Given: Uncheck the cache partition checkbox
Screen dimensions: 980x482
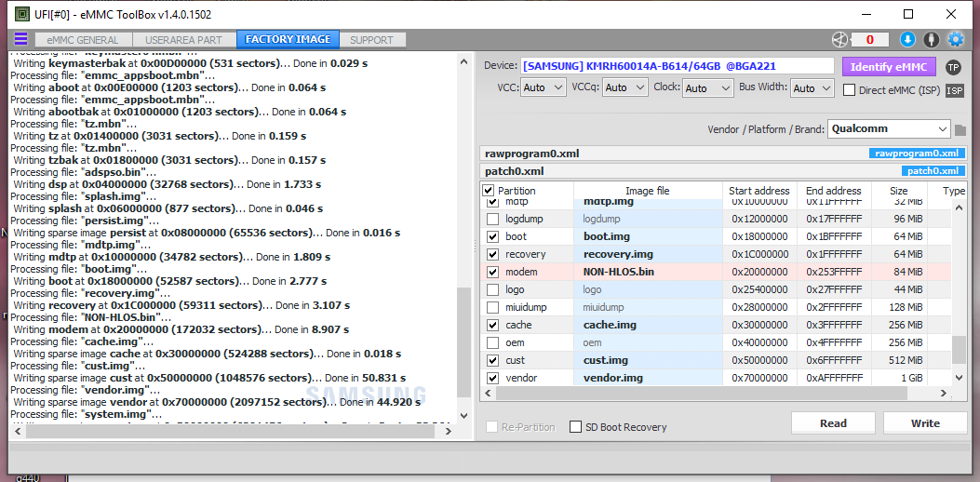Looking at the screenshot, I should coord(493,325).
